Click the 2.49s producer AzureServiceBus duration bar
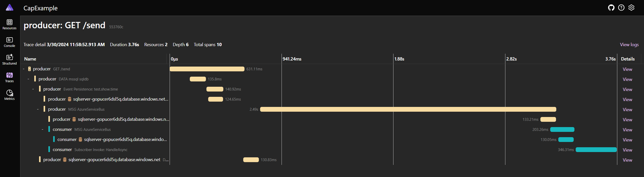 click(408, 109)
